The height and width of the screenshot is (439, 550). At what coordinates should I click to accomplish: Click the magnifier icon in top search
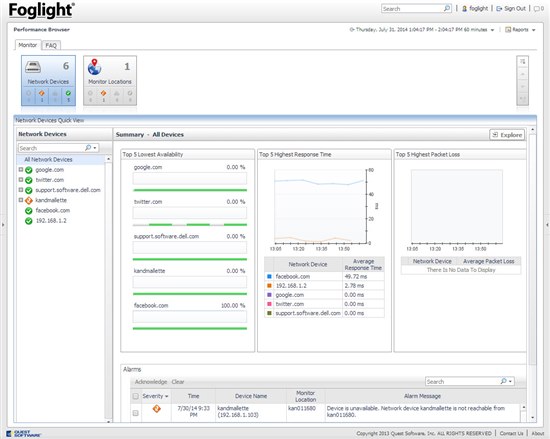click(x=447, y=8)
